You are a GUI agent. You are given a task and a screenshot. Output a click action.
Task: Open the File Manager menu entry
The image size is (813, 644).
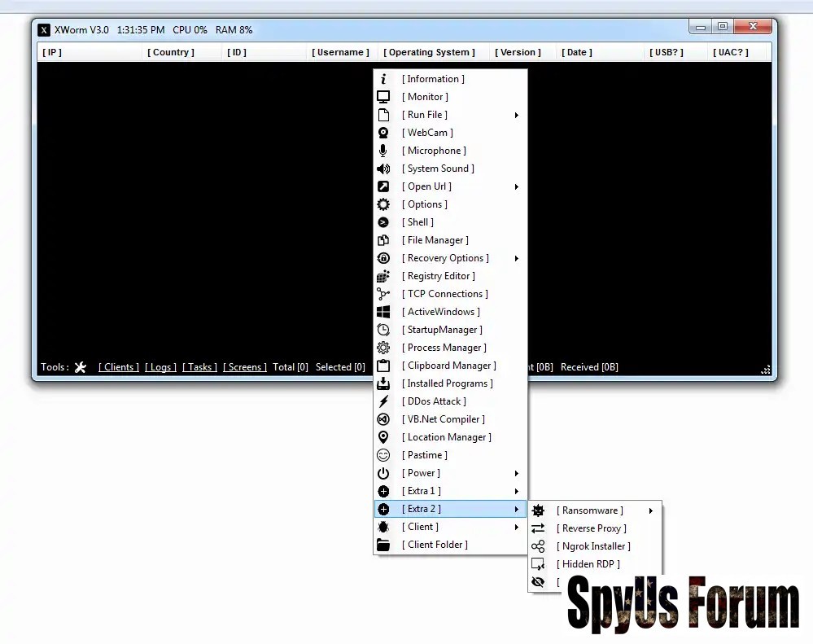tap(435, 240)
